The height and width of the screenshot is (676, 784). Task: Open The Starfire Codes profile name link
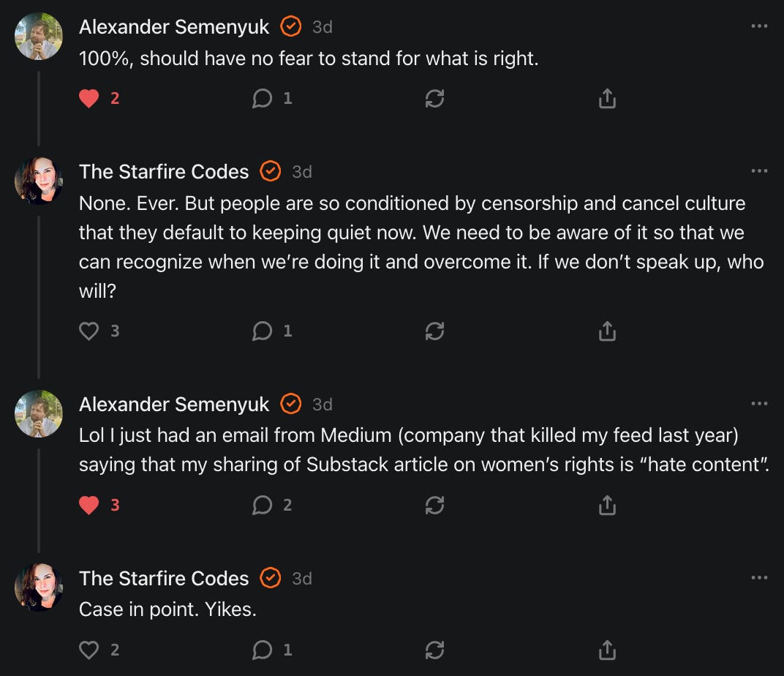tap(164, 172)
